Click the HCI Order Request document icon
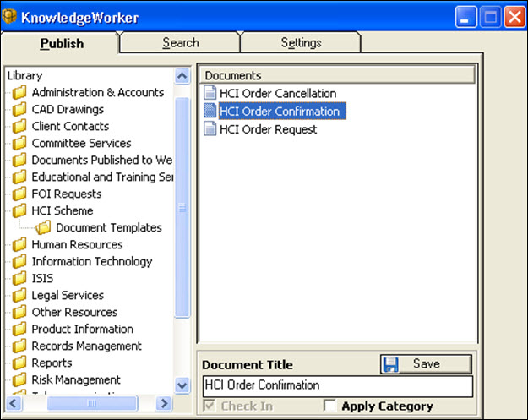528x420 pixels. click(210, 128)
